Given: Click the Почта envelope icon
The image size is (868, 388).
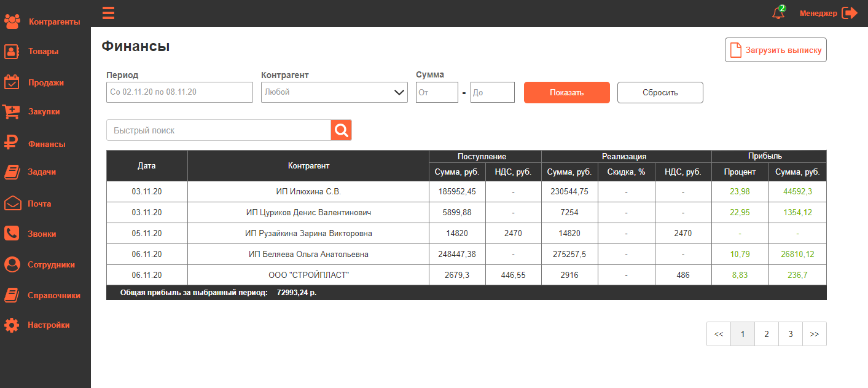Looking at the screenshot, I should 12,203.
